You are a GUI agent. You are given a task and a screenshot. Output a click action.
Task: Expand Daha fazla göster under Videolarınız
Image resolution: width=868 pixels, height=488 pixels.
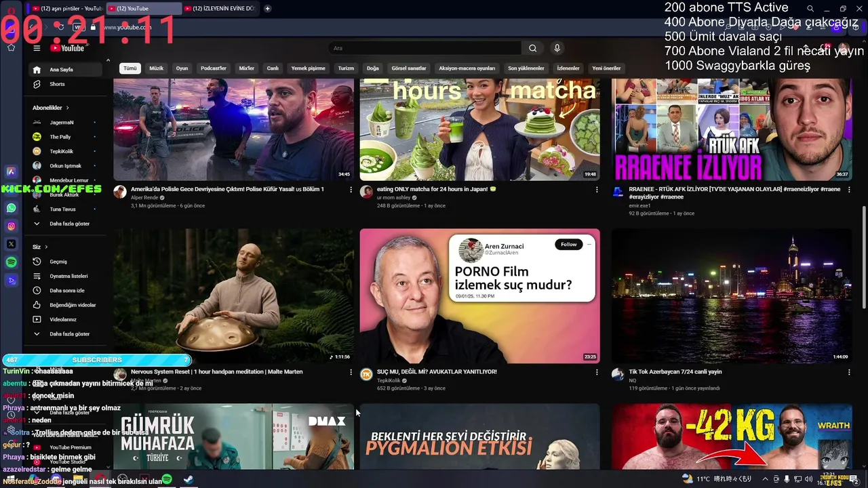(x=66, y=334)
